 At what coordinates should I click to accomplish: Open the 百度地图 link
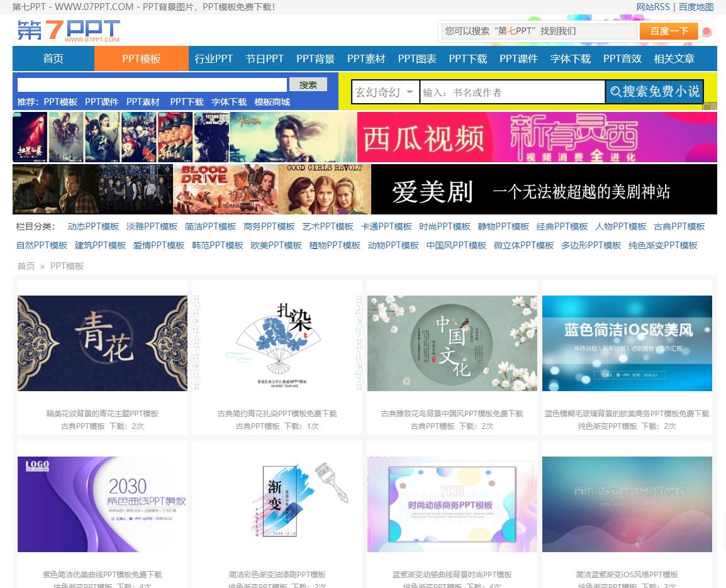point(696,7)
